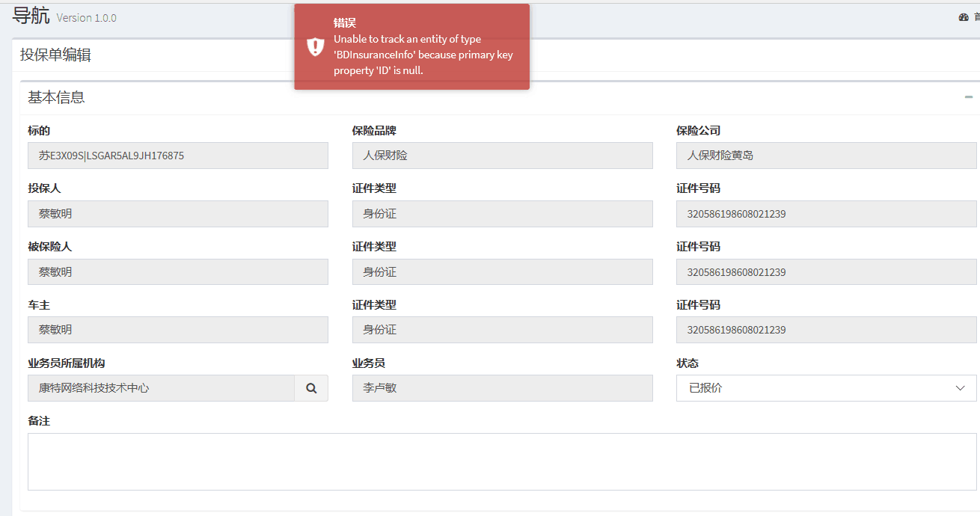The width and height of the screenshot is (980, 516).
Task: Select the 业务员 field showing 李卢敏
Action: tap(502, 388)
